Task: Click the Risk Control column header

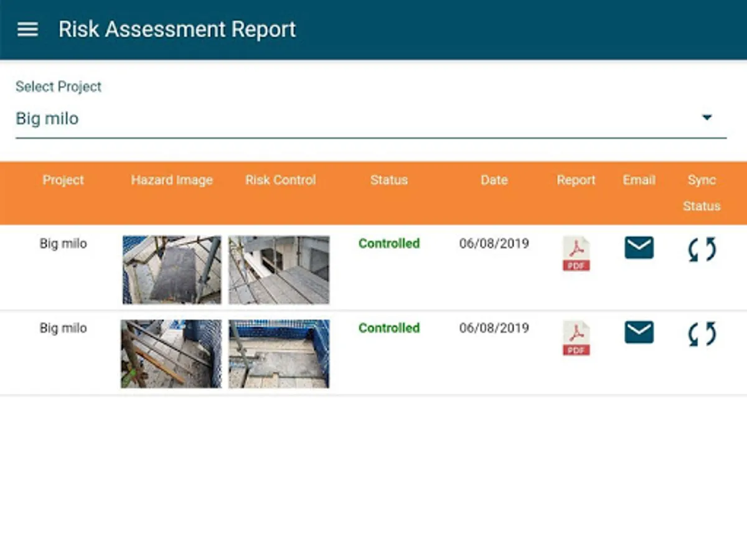Action: point(280,180)
